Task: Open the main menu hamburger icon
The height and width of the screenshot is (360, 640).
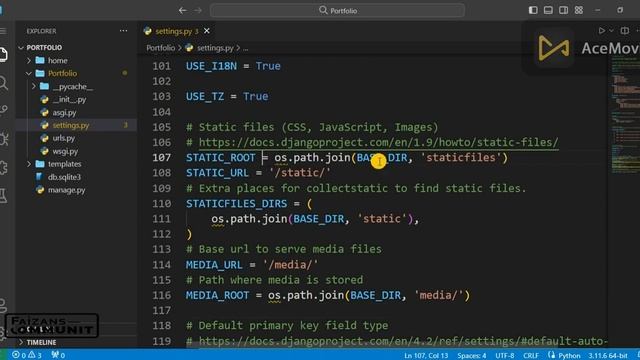Action: coord(3,31)
